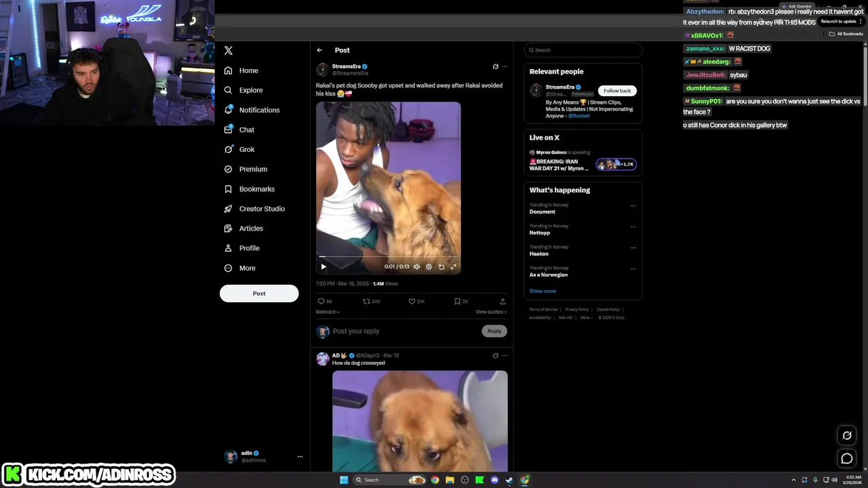868x488 pixels.
Task: Open video settings gear icon
Action: point(429,266)
